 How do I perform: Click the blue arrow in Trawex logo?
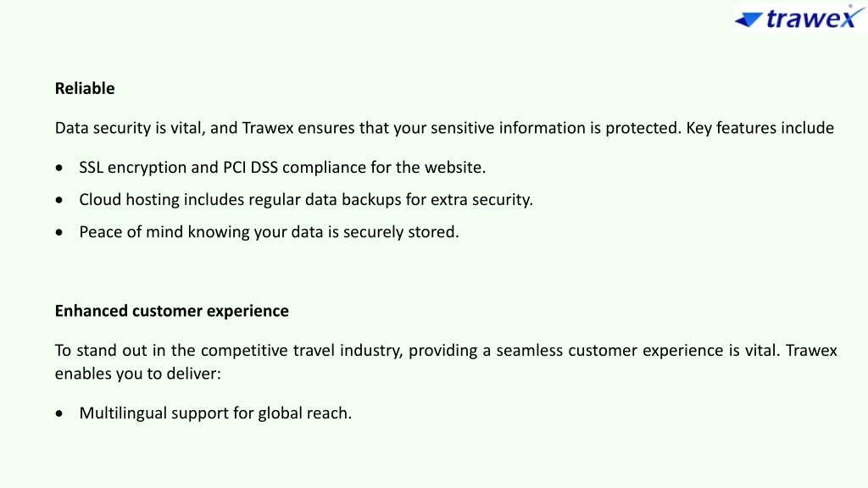tap(749, 19)
